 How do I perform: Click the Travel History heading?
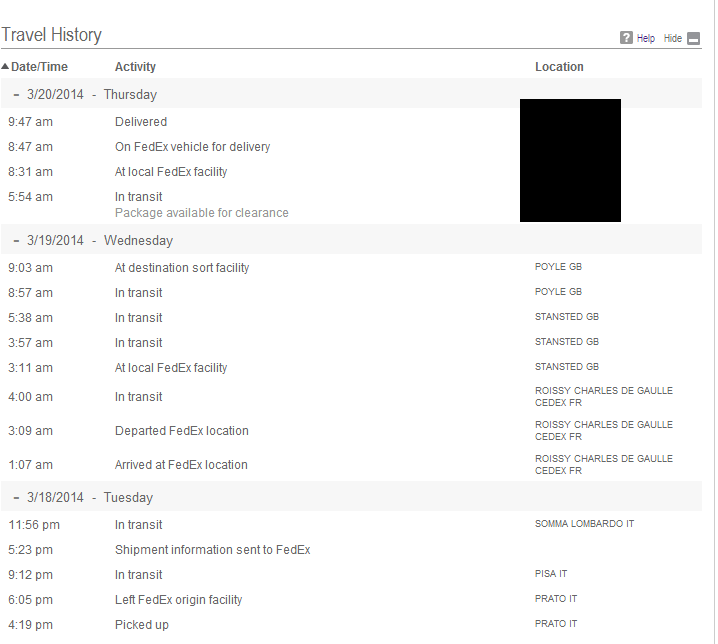coord(51,35)
